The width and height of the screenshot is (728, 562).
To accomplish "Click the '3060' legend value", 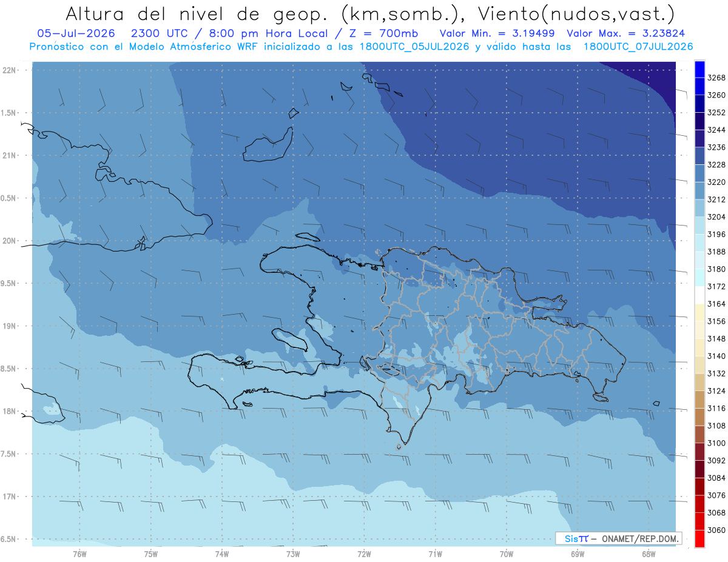I will (x=716, y=530).
